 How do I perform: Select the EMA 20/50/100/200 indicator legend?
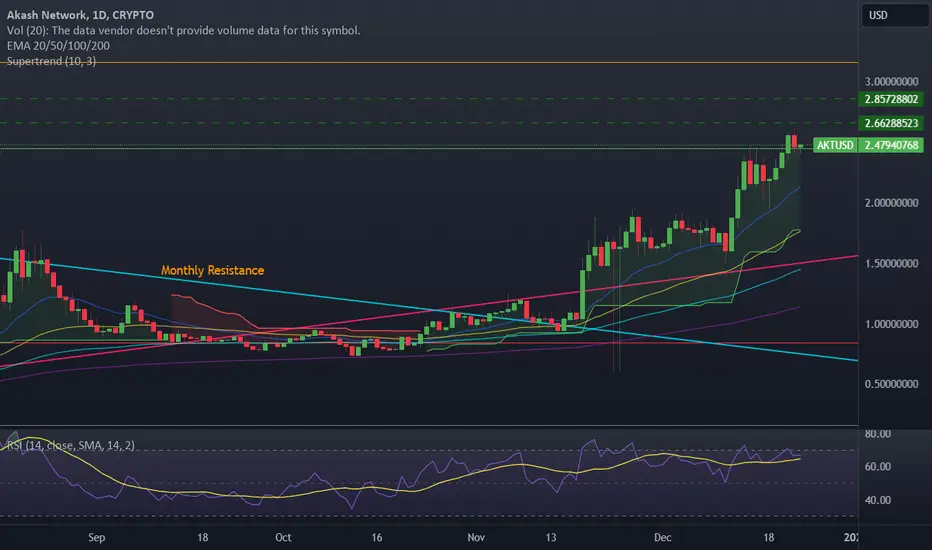click(x=58, y=46)
